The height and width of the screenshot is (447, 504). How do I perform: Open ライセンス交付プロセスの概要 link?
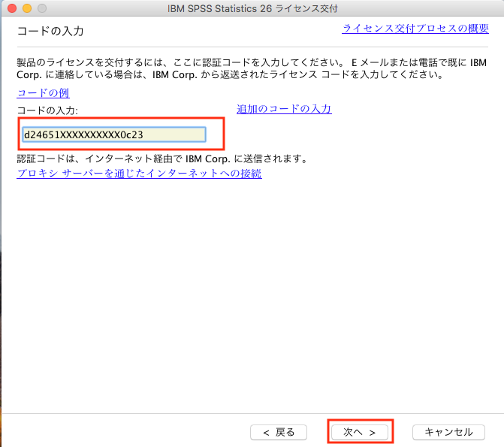(415, 29)
